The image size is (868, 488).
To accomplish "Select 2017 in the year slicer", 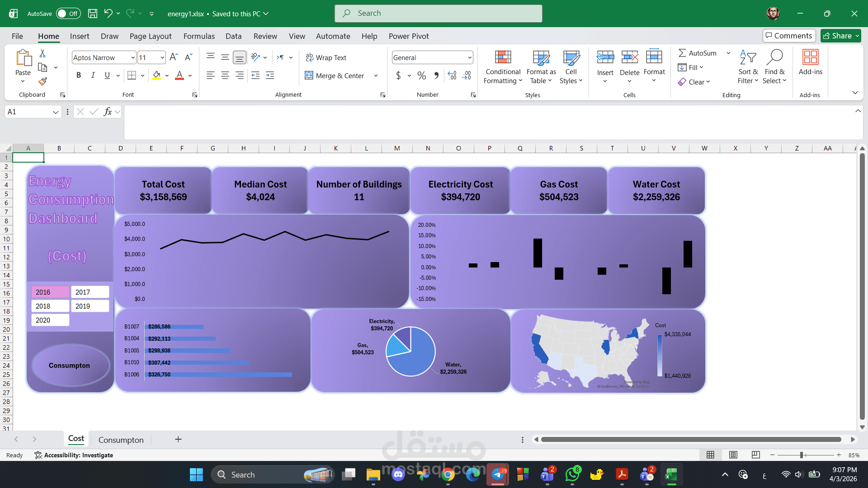I will [x=90, y=292].
